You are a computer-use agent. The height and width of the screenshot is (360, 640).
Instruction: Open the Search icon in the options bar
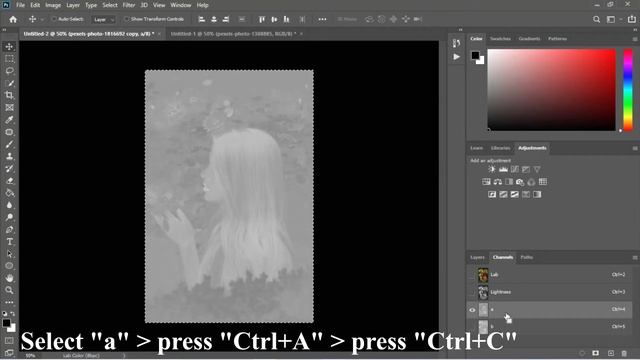click(x=596, y=19)
